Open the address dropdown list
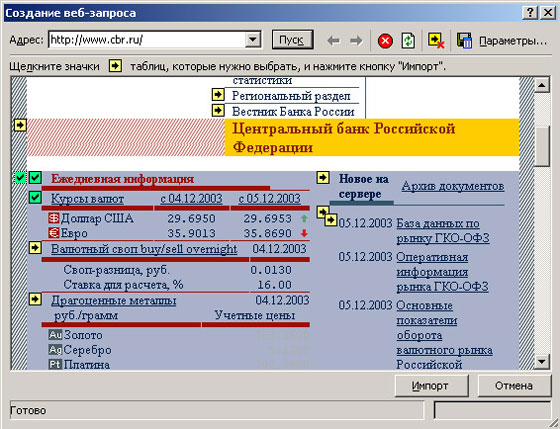This screenshot has height=429, width=560. (253, 40)
